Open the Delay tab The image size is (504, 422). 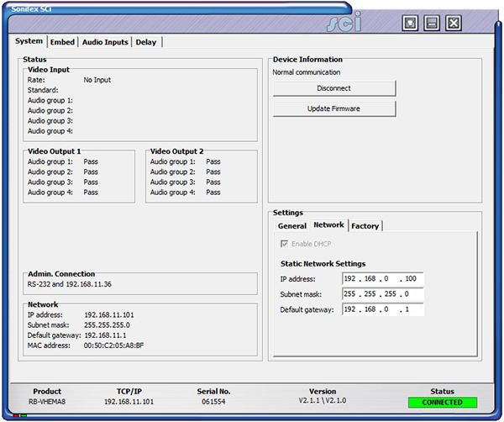tap(146, 42)
